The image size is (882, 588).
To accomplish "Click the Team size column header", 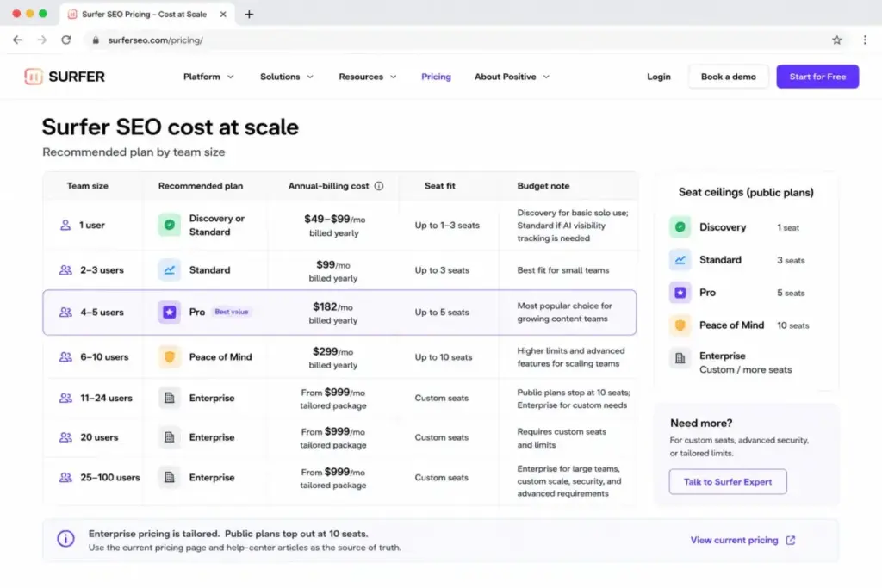I will tap(88, 186).
